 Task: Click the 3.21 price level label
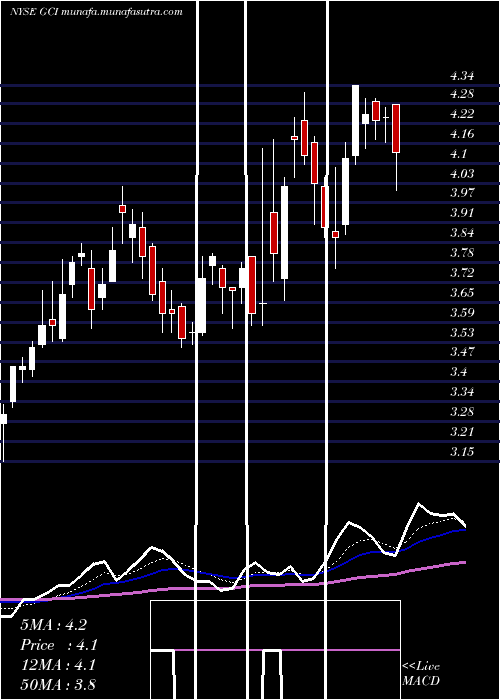pos(462,431)
